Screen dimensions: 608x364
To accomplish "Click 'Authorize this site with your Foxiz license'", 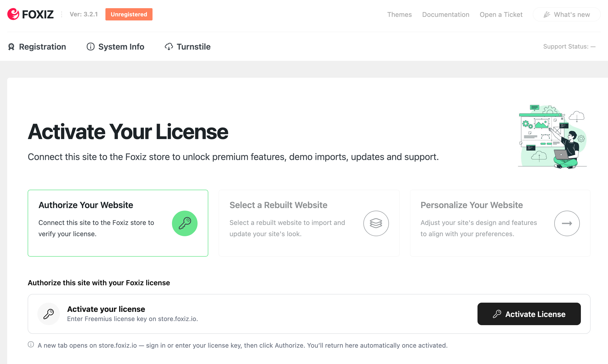I will click(x=99, y=283).
